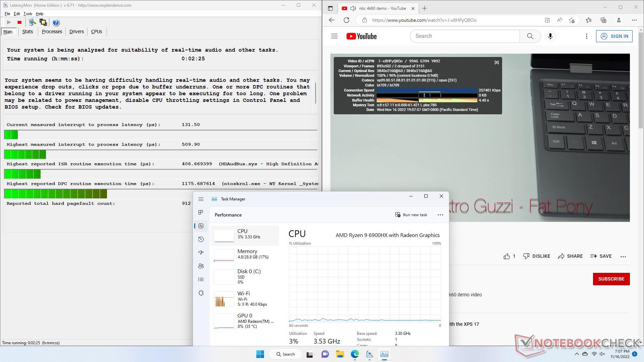The height and width of the screenshot is (362, 644).
Task: Open the Edge Favorites list
Action: [589, 20]
